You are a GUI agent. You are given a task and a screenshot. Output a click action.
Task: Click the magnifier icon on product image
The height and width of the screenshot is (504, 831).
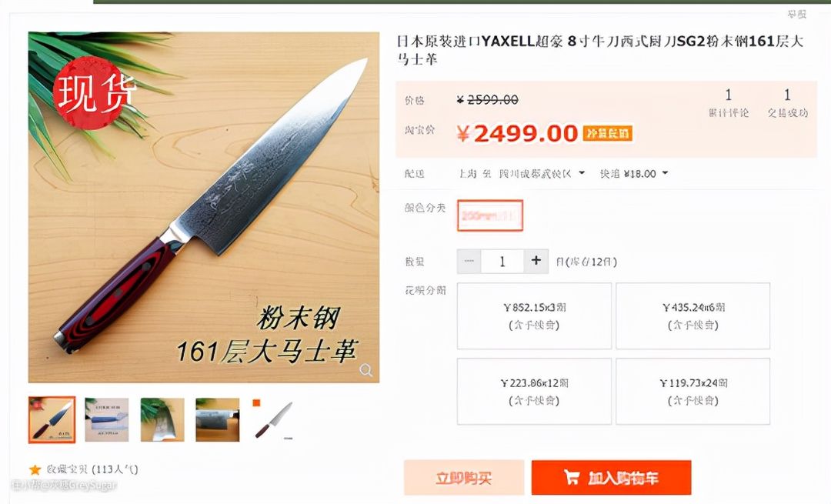[x=365, y=370]
